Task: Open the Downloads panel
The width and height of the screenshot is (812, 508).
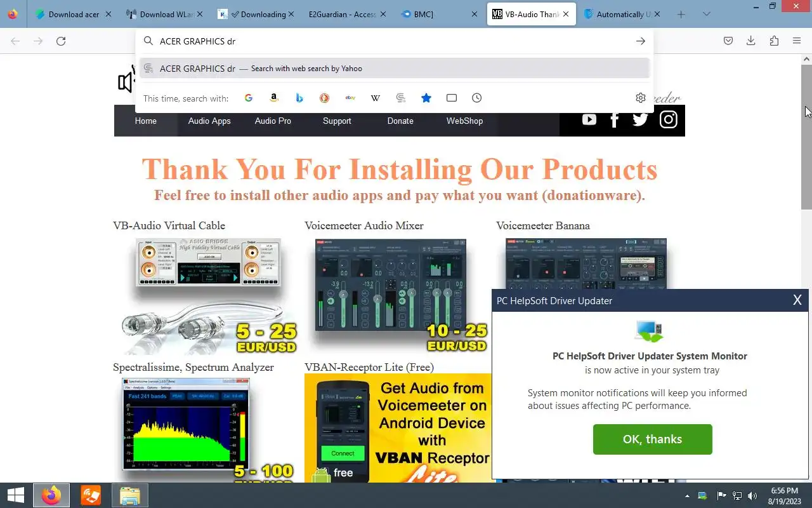Action: 751,41
